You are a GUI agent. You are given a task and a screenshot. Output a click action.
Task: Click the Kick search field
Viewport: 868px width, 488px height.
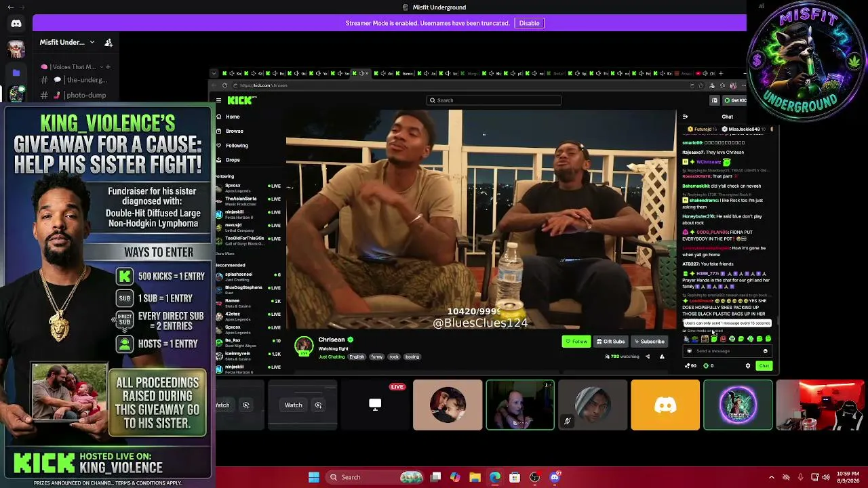494,100
